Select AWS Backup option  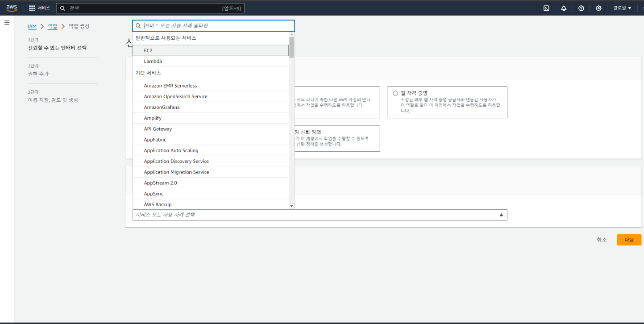click(x=211, y=204)
